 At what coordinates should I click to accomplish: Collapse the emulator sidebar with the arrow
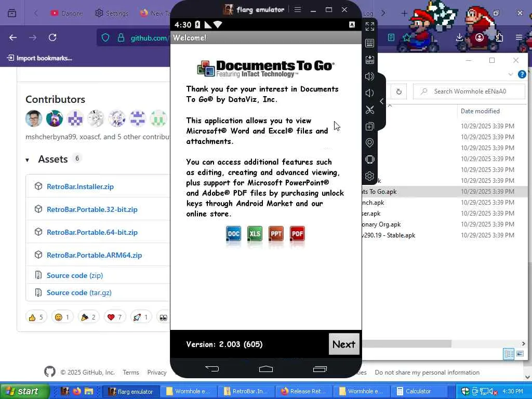[382, 101]
